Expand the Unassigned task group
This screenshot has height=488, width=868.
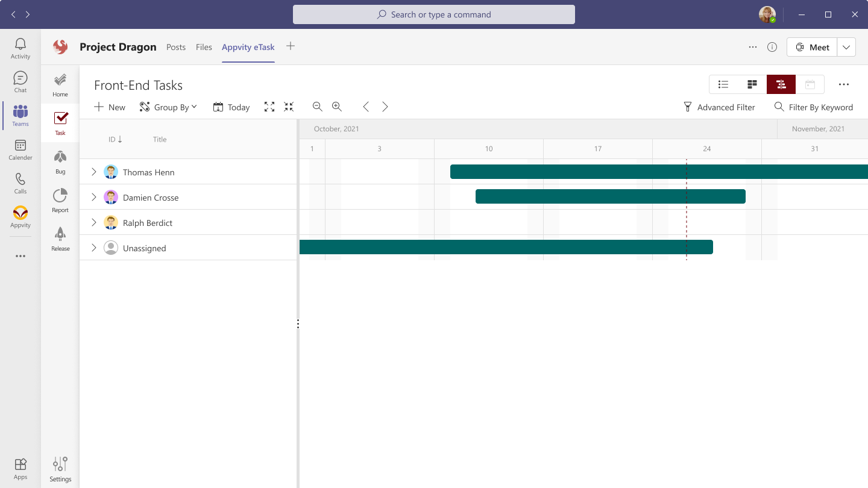pos(93,248)
